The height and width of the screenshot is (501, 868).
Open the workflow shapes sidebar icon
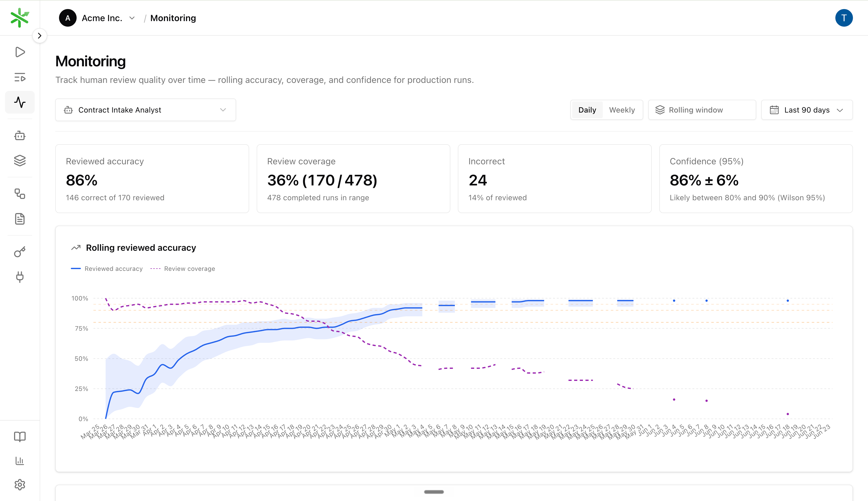pos(20,194)
